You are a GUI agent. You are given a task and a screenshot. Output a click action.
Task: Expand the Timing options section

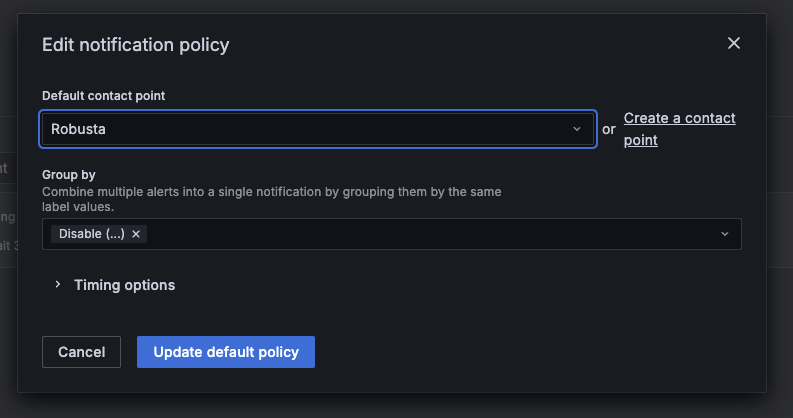[x=115, y=285]
